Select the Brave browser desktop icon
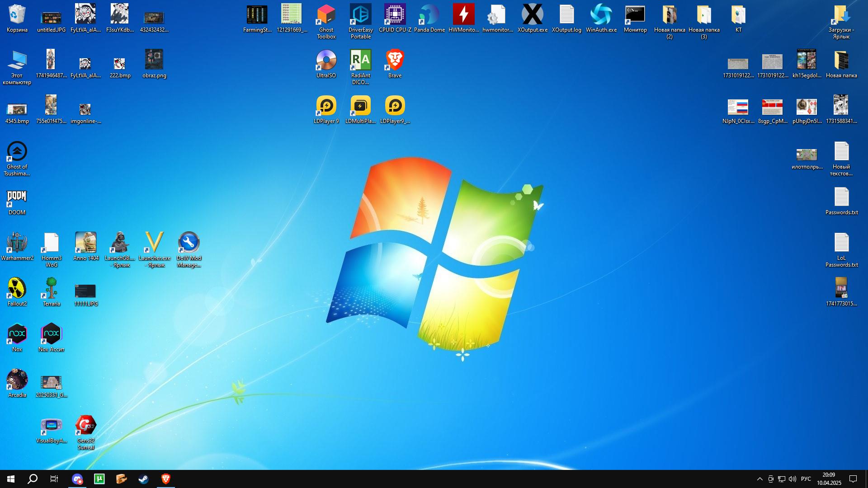Screen dimensions: 868x488 click(395, 64)
